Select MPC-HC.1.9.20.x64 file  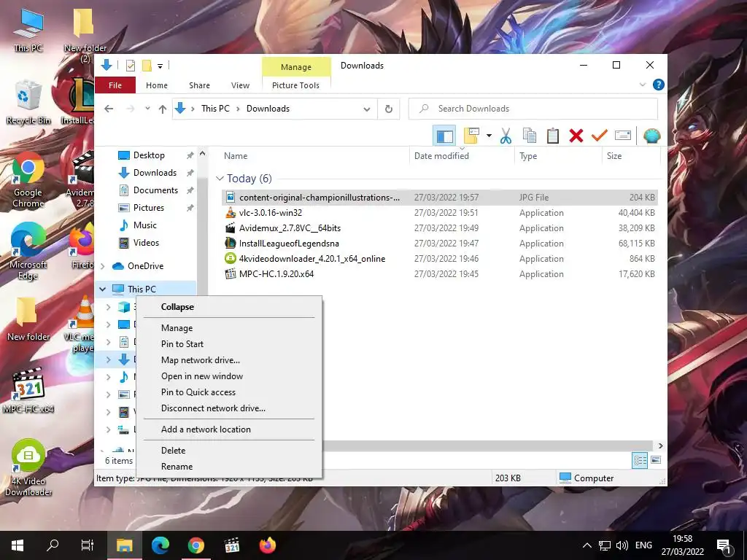coord(439,274)
